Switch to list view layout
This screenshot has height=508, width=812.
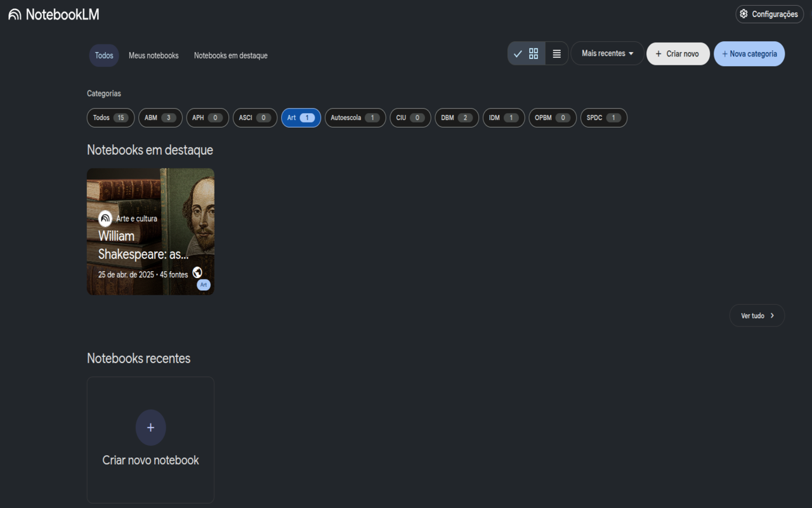tap(556, 53)
